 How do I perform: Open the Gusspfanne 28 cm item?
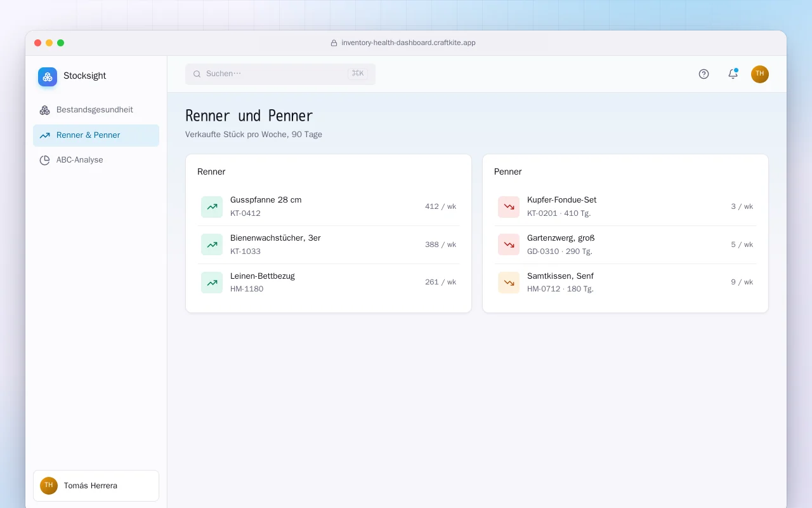point(329,206)
